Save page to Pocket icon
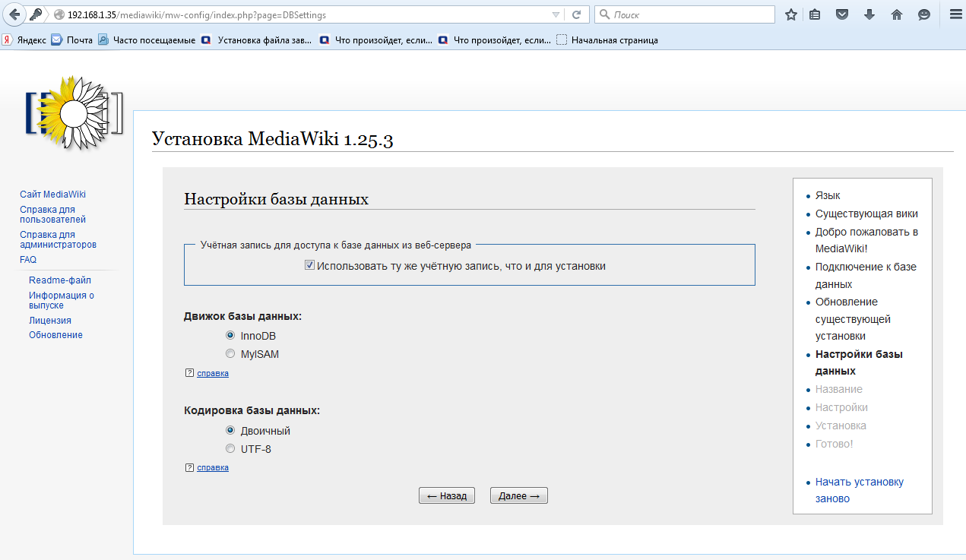 (x=842, y=14)
